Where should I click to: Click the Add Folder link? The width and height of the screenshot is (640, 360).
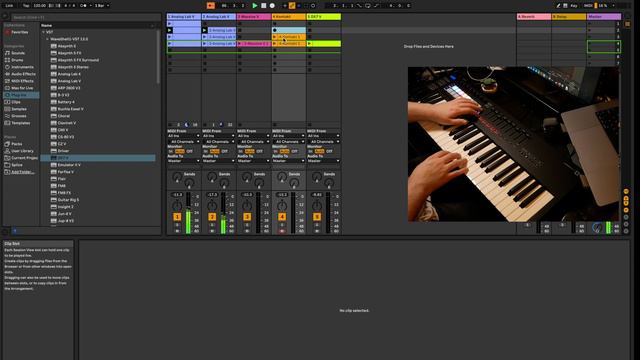pyautogui.click(x=23, y=172)
